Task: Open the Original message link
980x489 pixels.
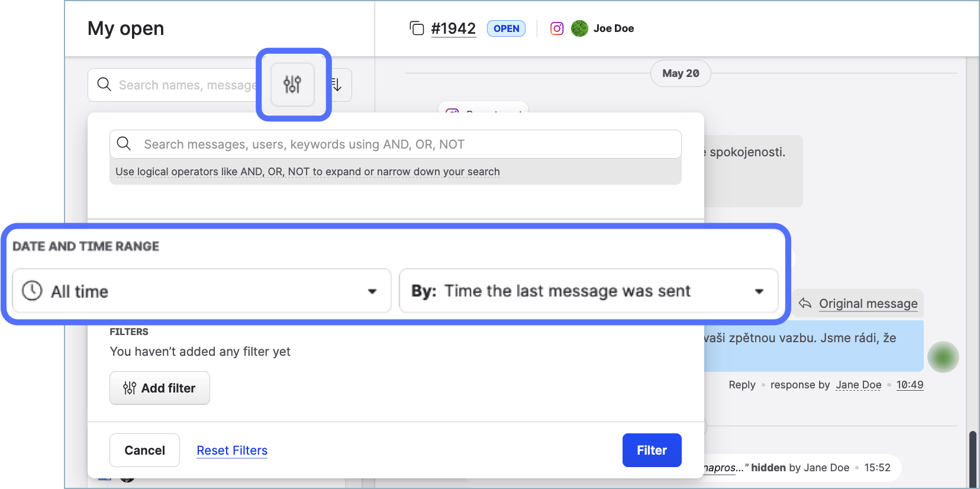Action: pos(868,304)
